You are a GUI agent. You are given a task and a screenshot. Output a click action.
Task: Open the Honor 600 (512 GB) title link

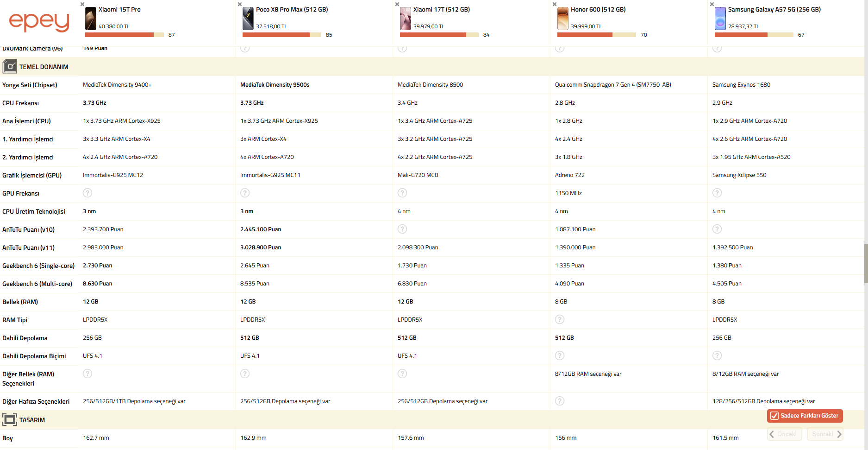598,9
